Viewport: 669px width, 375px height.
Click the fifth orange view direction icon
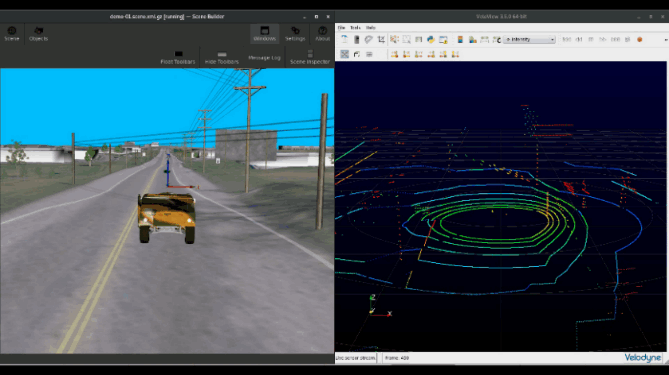443,54
